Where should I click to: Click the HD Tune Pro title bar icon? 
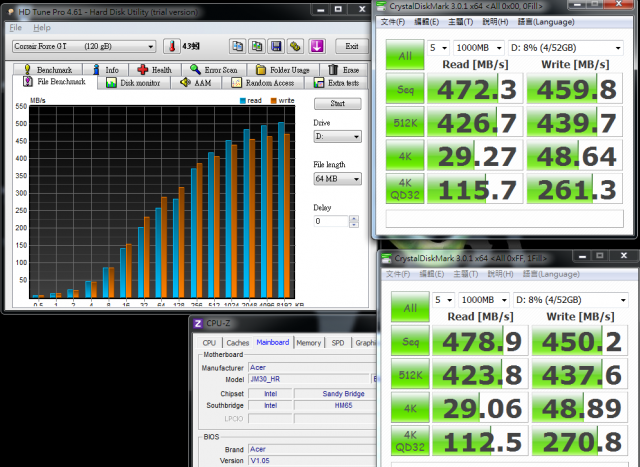[x=11, y=12]
